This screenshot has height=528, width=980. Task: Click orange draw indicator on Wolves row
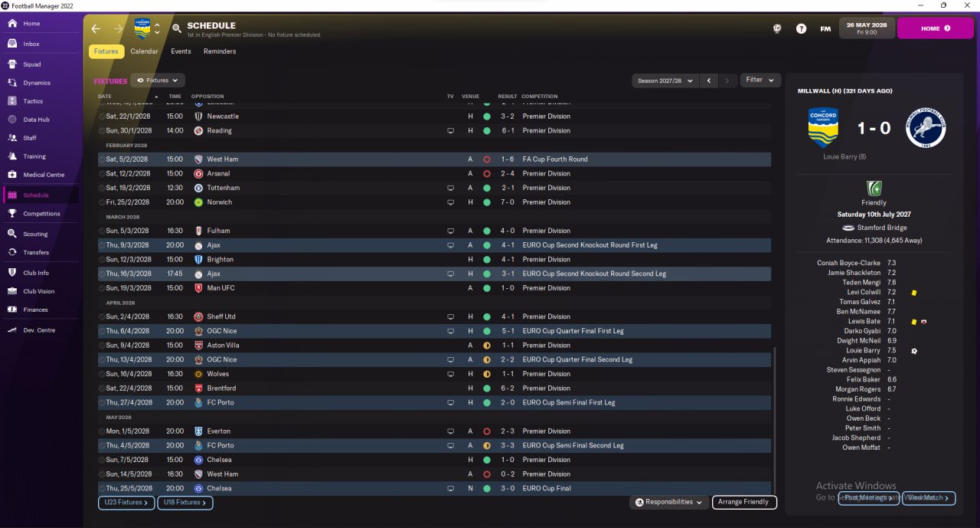pyautogui.click(x=486, y=374)
